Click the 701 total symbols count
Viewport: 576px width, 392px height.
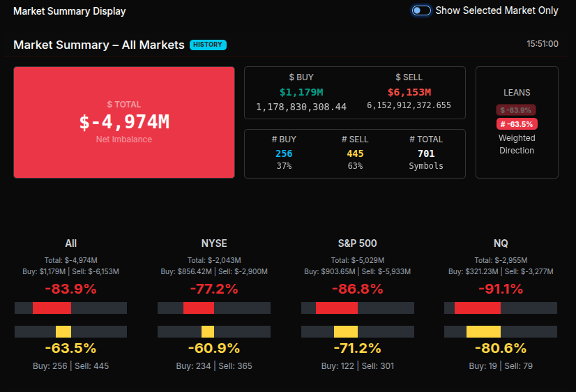(x=425, y=153)
